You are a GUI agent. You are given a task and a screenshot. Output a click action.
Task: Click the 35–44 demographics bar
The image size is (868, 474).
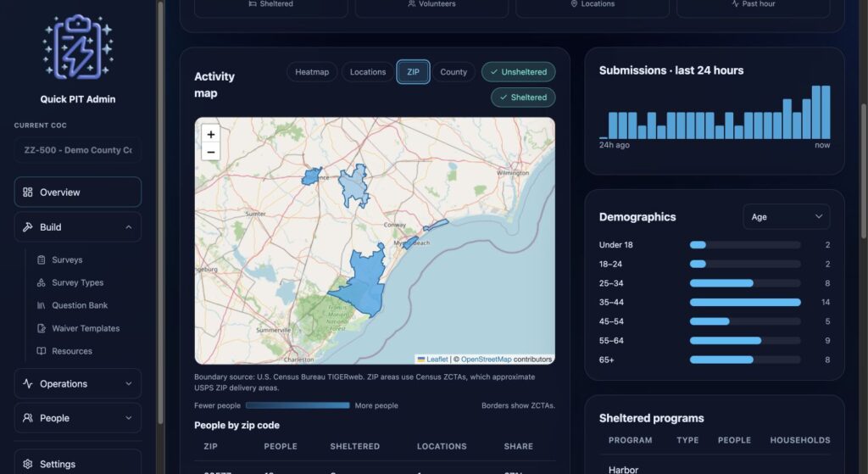tap(745, 303)
